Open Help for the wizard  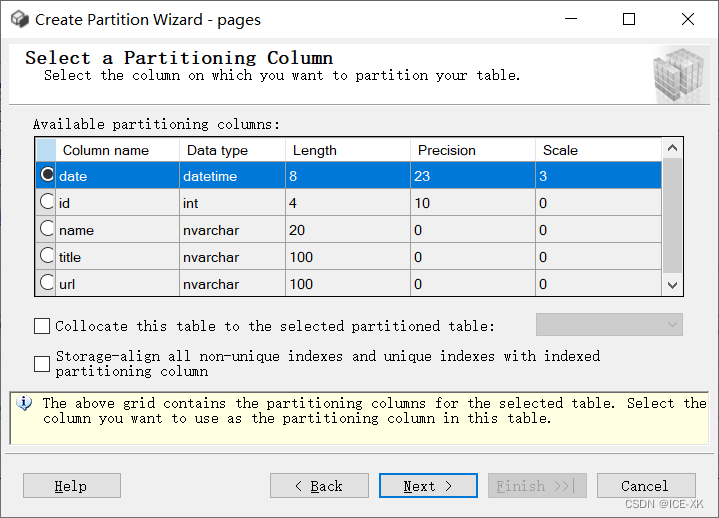pyautogui.click(x=71, y=486)
